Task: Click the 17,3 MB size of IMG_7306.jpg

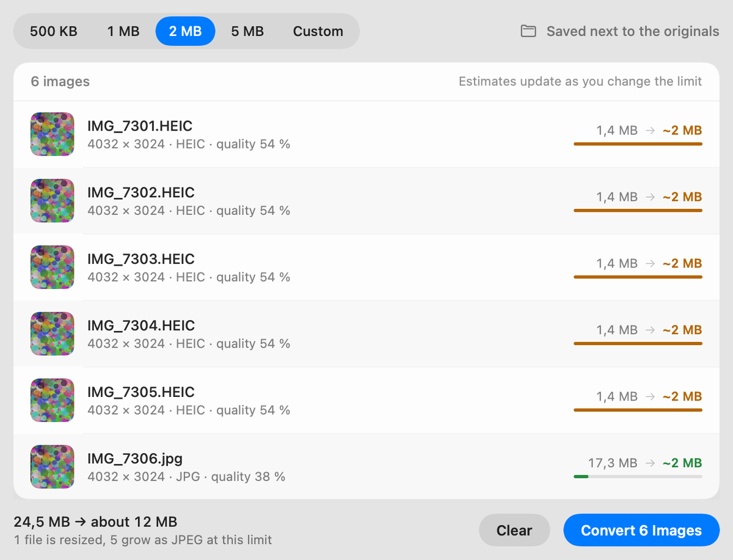Action: point(613,463)
